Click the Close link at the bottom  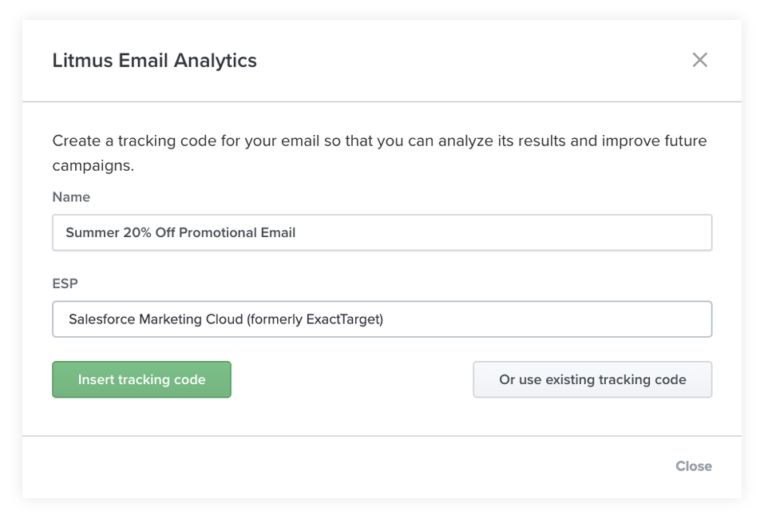694,466
